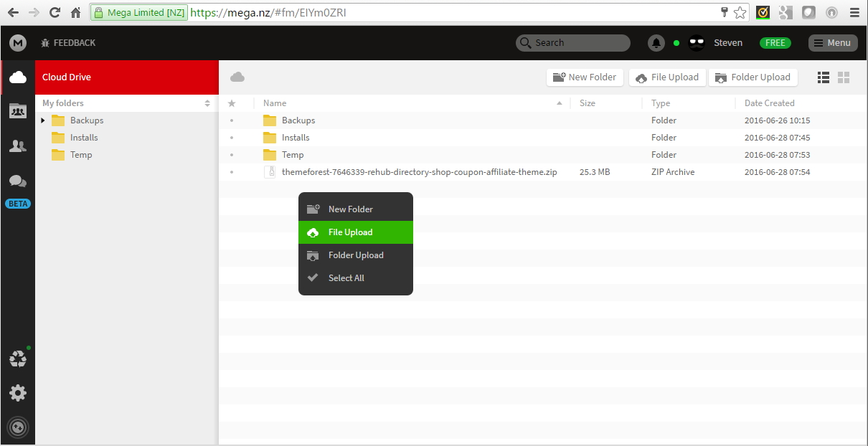Click the transfers circle icon at sidebar bottom

[x=18, y=427]
